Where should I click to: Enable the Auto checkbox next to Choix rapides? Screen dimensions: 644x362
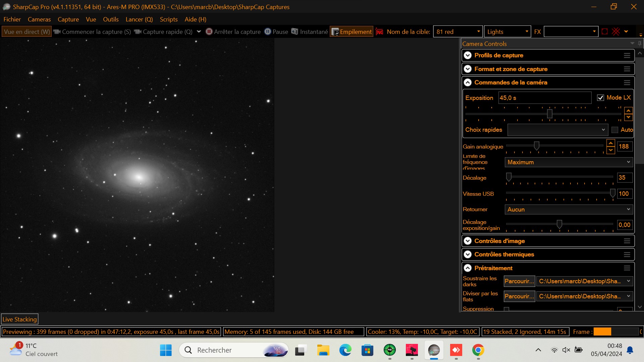[615, 130]
